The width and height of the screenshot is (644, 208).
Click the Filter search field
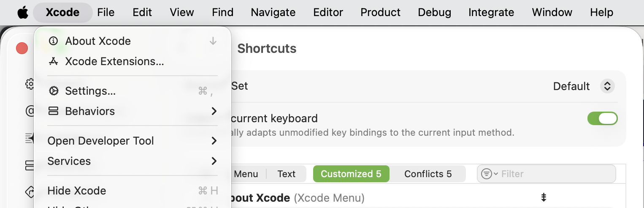555,174
